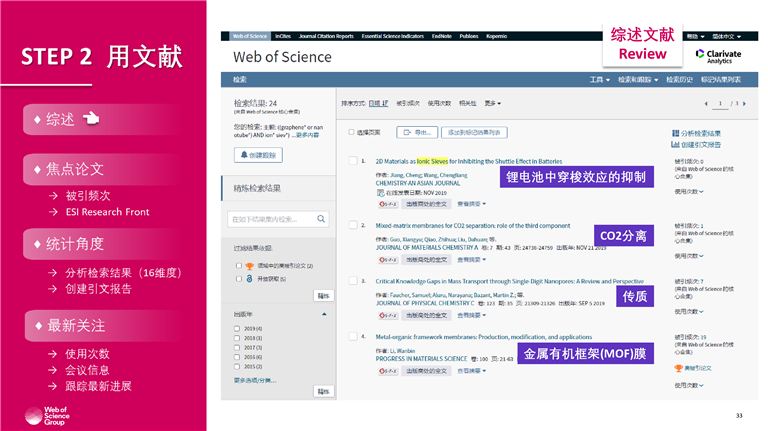Sort results by date 日期
The image size is (768, 431).
click(378, 103)
